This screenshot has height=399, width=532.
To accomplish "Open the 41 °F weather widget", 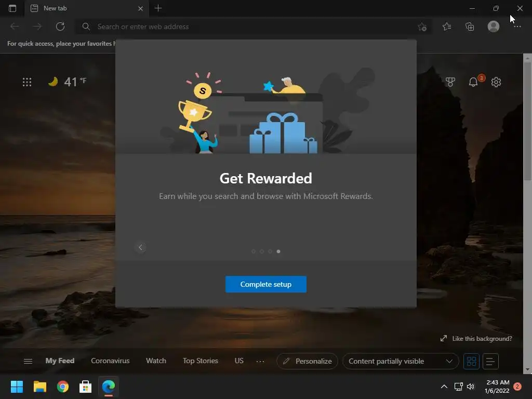I will pos(68,82).
